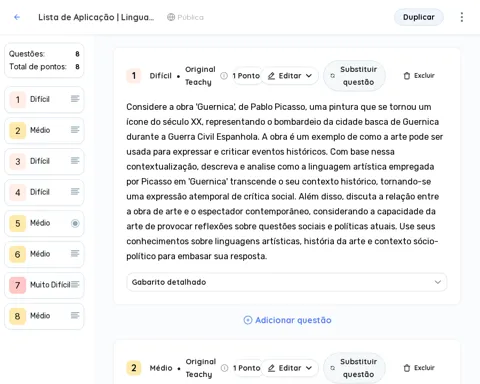480x384 pixels.
Task: Click the text-lines icon in sidebar item 4
Action: click(75, 192)
